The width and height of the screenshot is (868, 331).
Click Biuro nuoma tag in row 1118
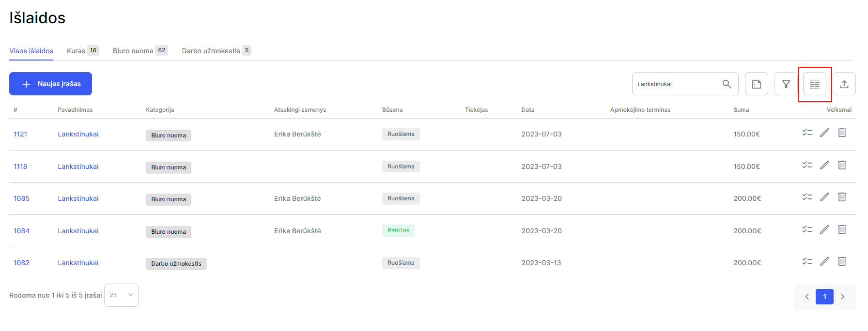click(169, 167)
